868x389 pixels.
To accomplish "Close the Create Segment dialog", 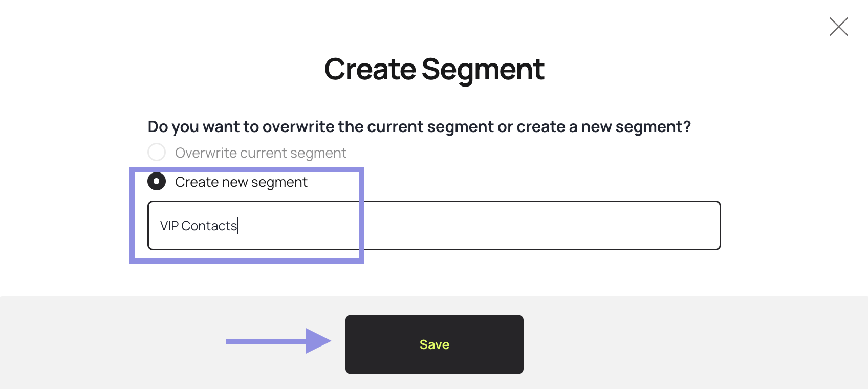I will pos(838,27).
